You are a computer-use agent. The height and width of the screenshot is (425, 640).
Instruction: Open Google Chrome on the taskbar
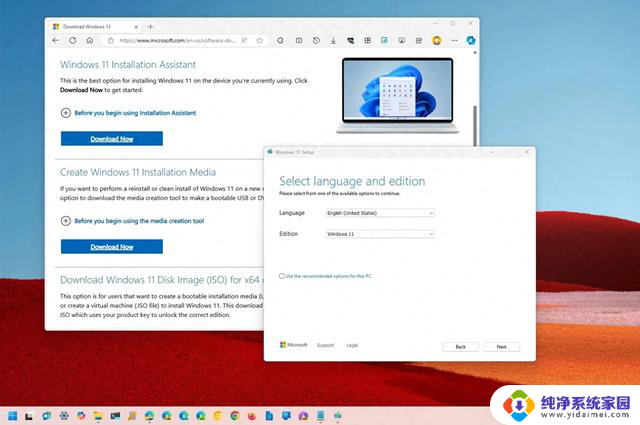point(235,416)
